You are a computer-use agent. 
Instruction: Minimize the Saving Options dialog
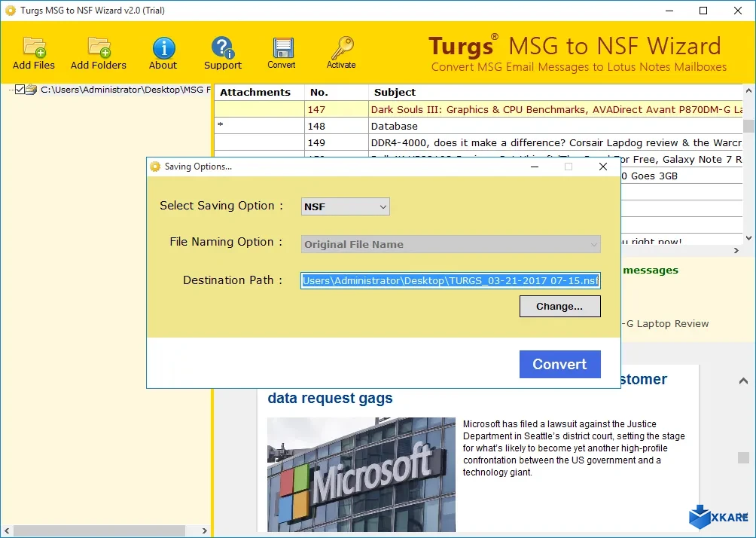(534, 167)
